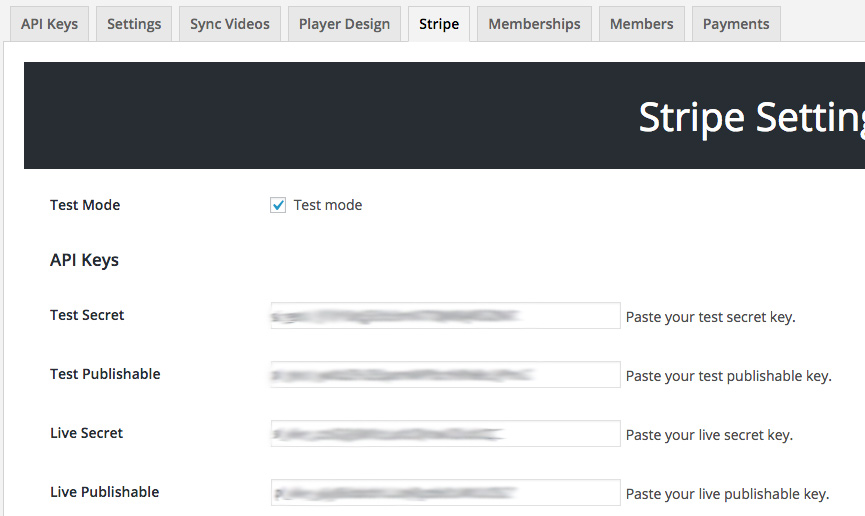
Task: Click 'Paste your test secret key.' hint
Action: coord(711,317)
